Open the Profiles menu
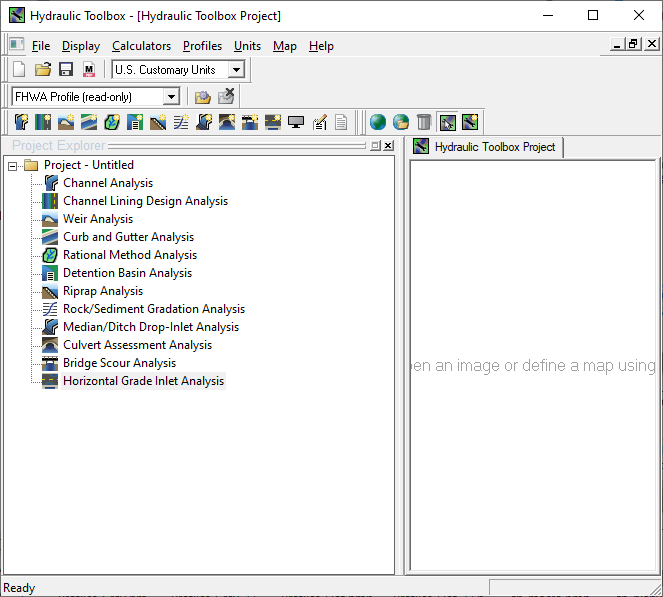663x597 pixels. click(202, 46)
